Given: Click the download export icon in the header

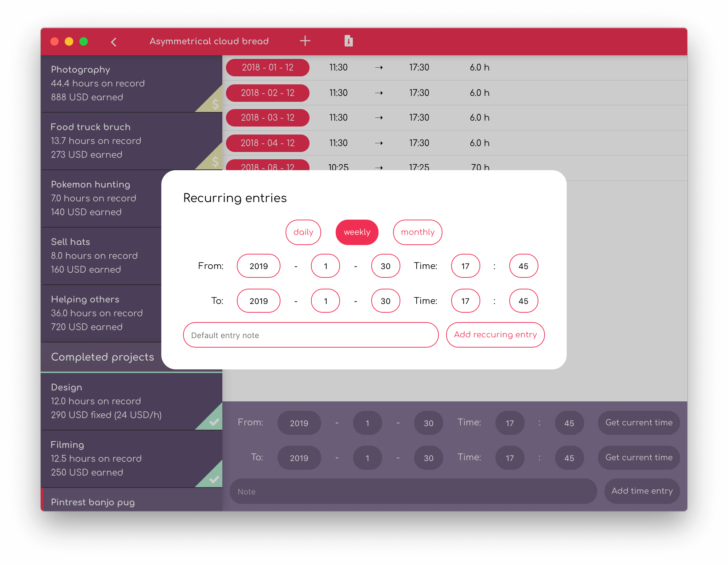Looking at the screenshot, I should coord(348,41).
